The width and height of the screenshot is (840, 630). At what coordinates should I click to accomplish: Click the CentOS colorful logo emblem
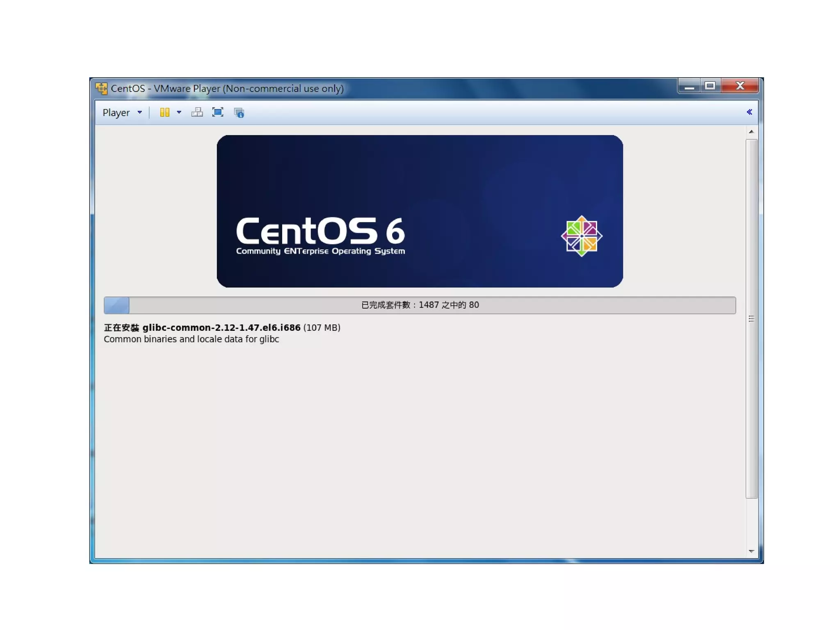tap(582, 236)
